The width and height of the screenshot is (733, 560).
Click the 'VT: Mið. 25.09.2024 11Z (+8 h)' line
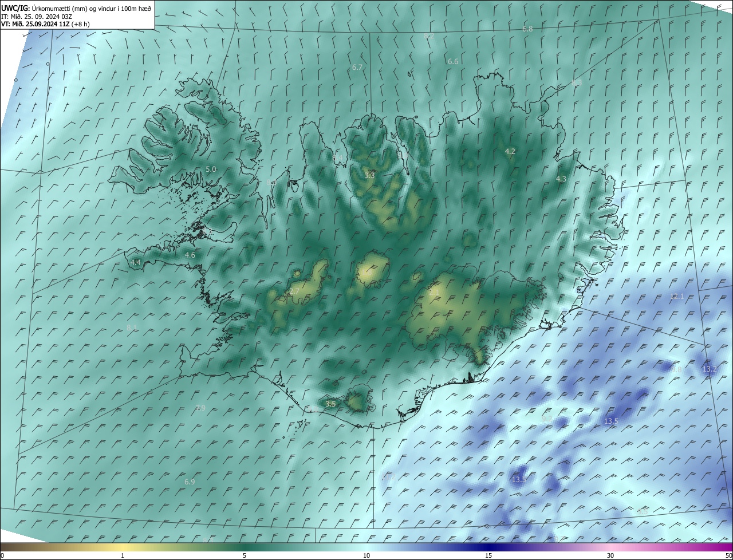[45, 24]
